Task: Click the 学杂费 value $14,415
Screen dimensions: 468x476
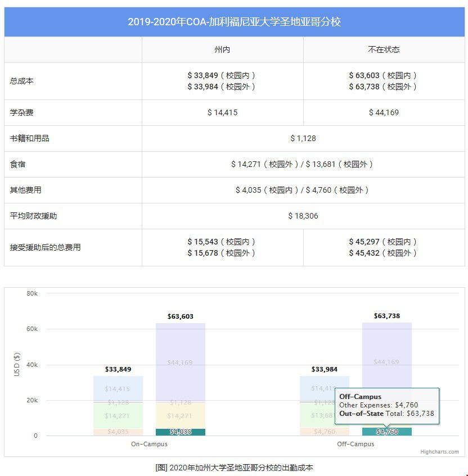Action: click(x=222, y=112)
